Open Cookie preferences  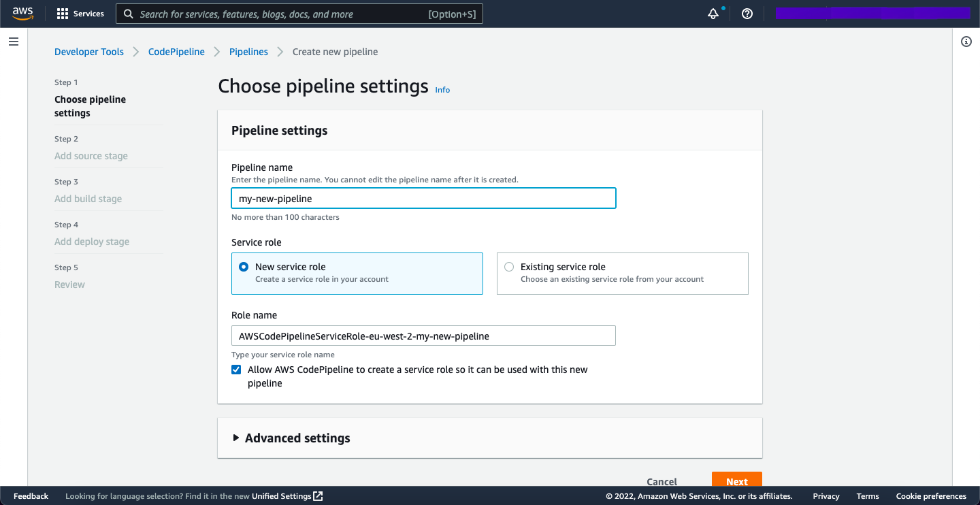point(931,496)
